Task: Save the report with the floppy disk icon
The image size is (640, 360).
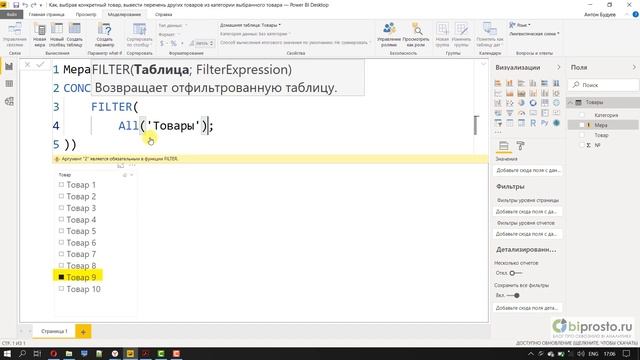Action: point(16,5)
